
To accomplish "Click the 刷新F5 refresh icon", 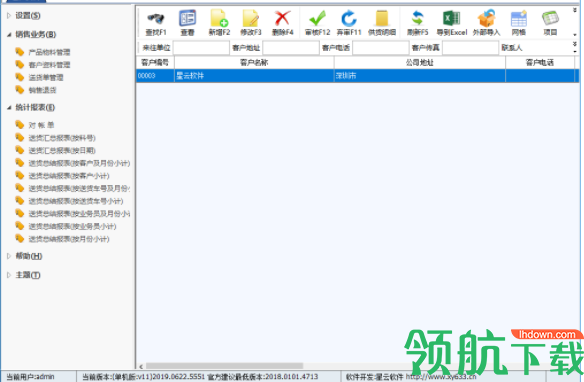I will [x=418, y=18].
